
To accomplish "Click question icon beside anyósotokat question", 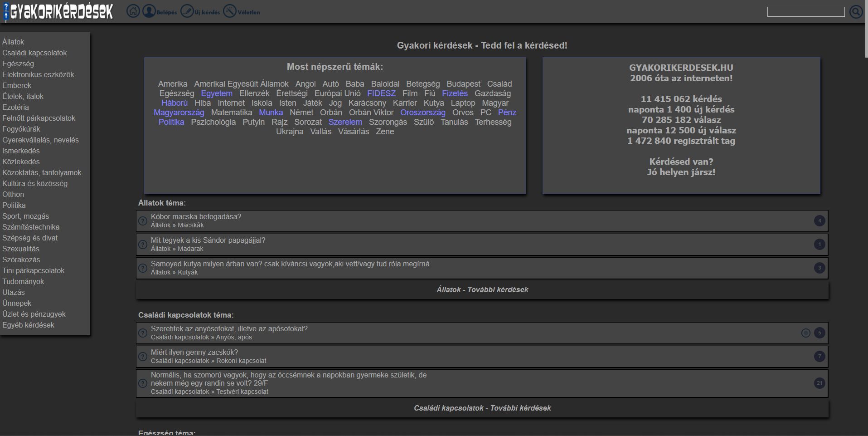I will (x=143, y=333).
